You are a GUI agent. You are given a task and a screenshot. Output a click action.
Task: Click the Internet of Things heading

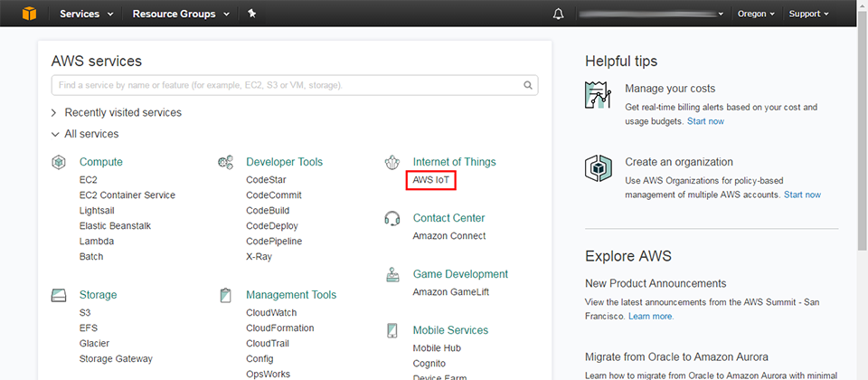point(455,162)
